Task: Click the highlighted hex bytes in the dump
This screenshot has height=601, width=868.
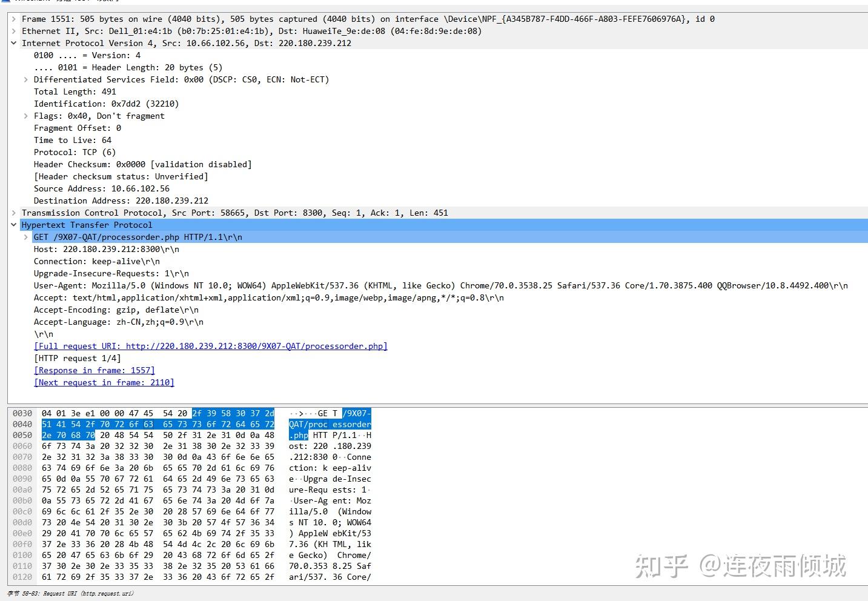Action: click(157, 424)
